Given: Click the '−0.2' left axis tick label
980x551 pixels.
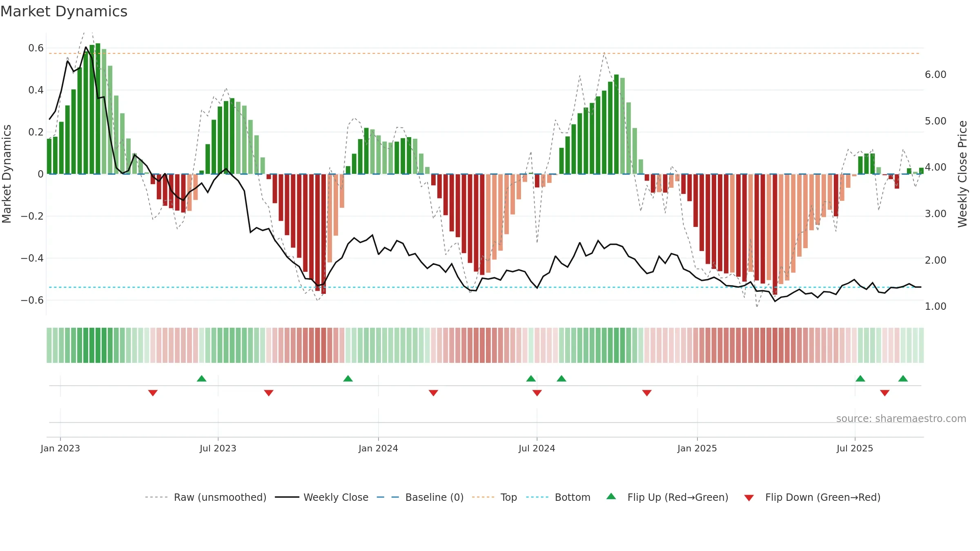Looking at the screenshot, I should [32, 216].
